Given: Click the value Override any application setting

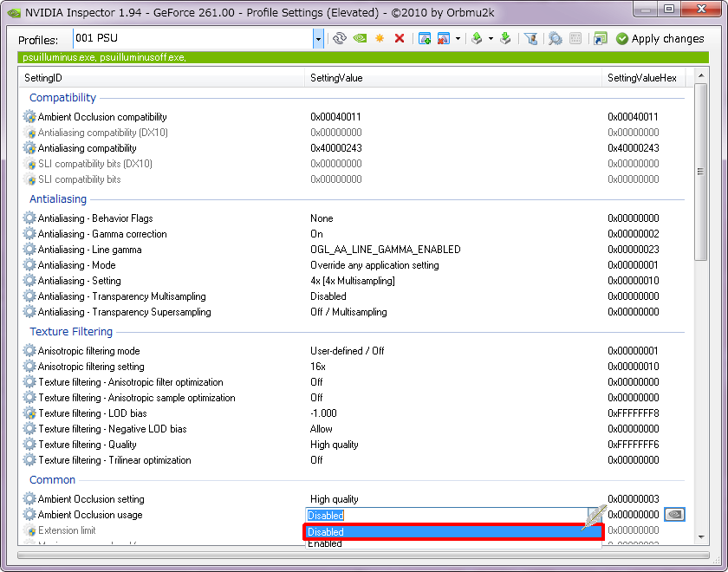Looking at the screenshot, I should click(x=374, y=265).
